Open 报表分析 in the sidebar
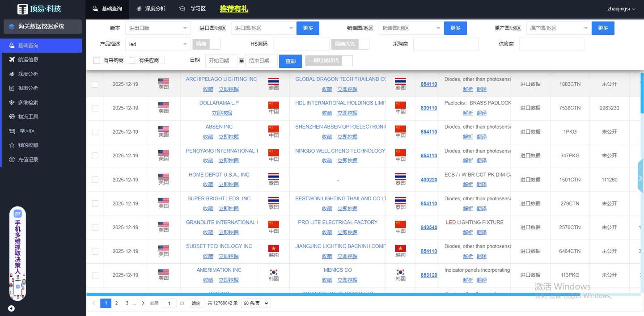 click(x=41, y=88)
